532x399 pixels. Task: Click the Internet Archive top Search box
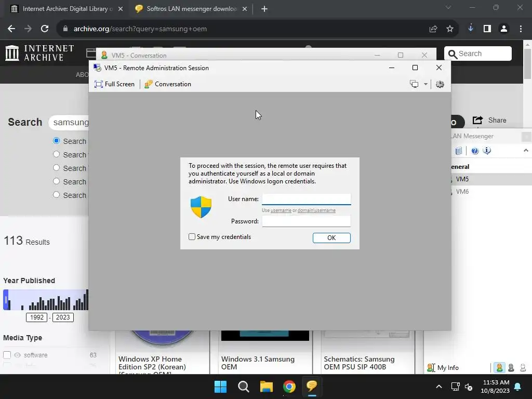tap(478, 54)
